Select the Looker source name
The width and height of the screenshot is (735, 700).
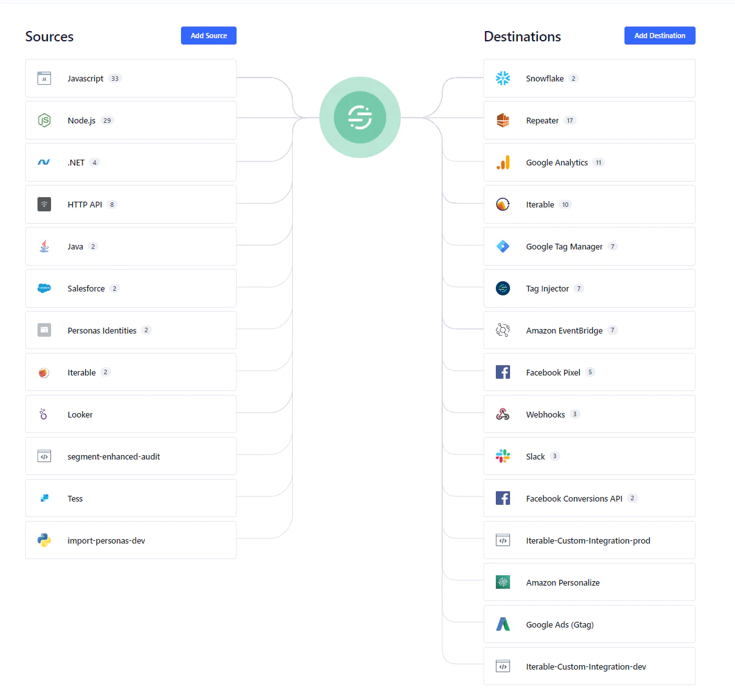(80, 415)
